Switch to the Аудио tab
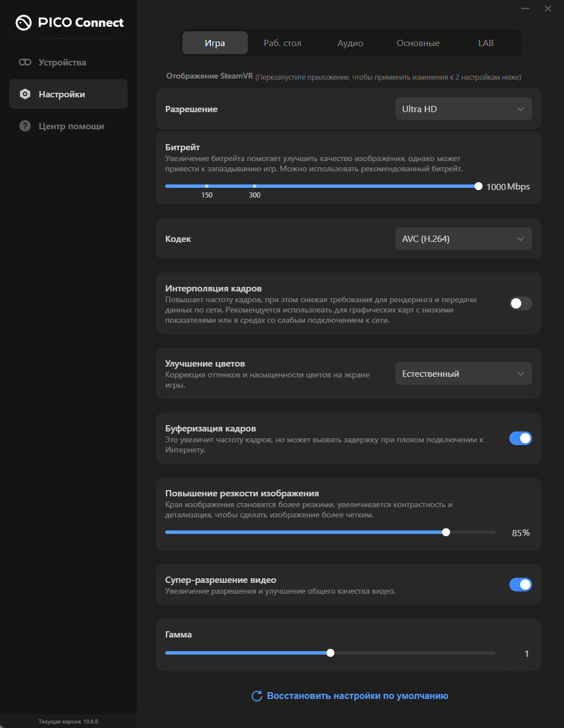 (x=350, y=42)
